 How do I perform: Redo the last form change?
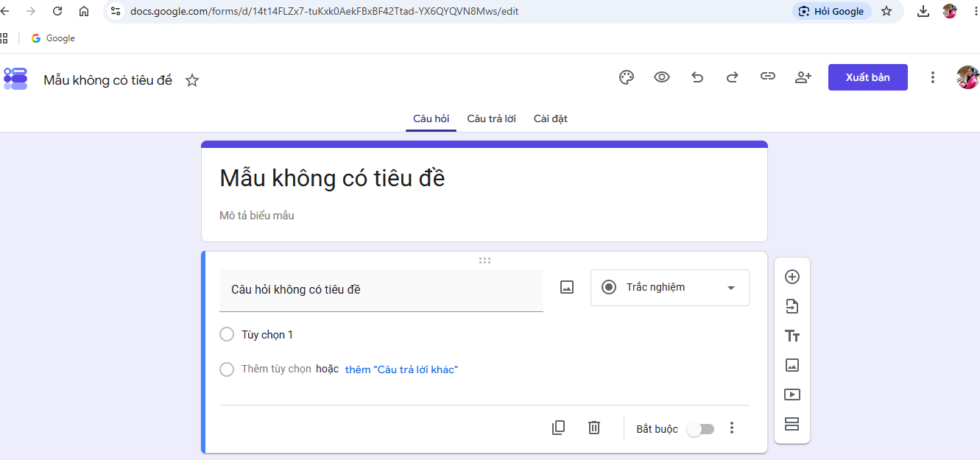coord(733,77)
